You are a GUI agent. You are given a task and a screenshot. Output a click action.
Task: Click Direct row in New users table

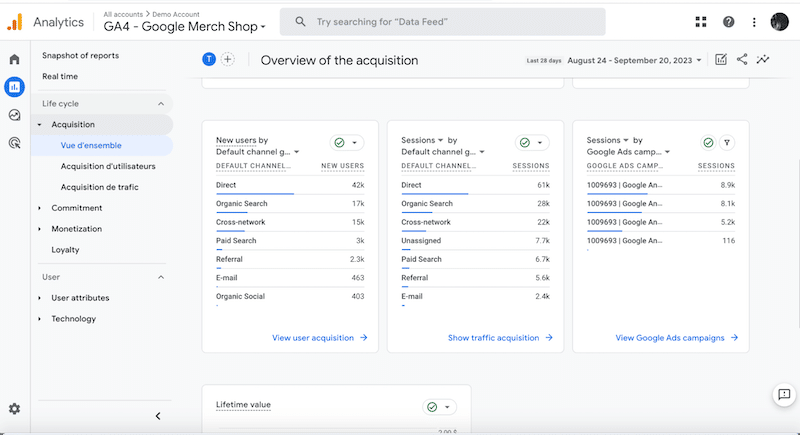[x=290, y=185]
